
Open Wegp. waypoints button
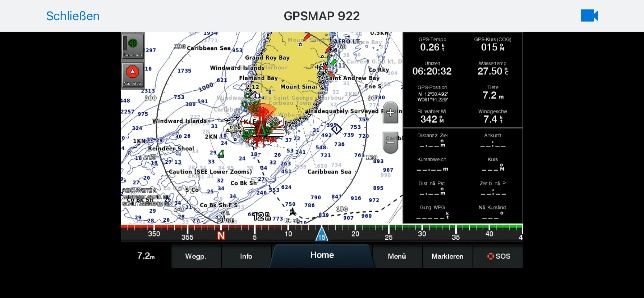195,256
